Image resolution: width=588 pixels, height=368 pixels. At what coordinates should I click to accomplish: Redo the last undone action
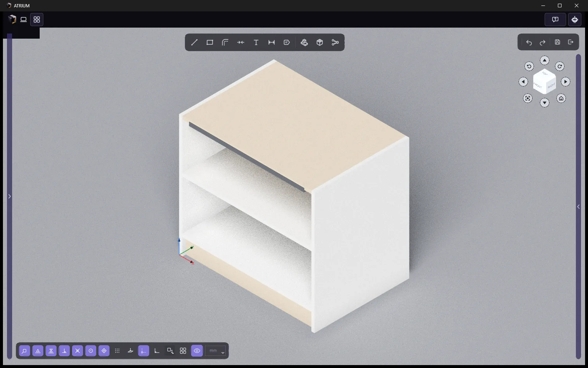point(542,42)
